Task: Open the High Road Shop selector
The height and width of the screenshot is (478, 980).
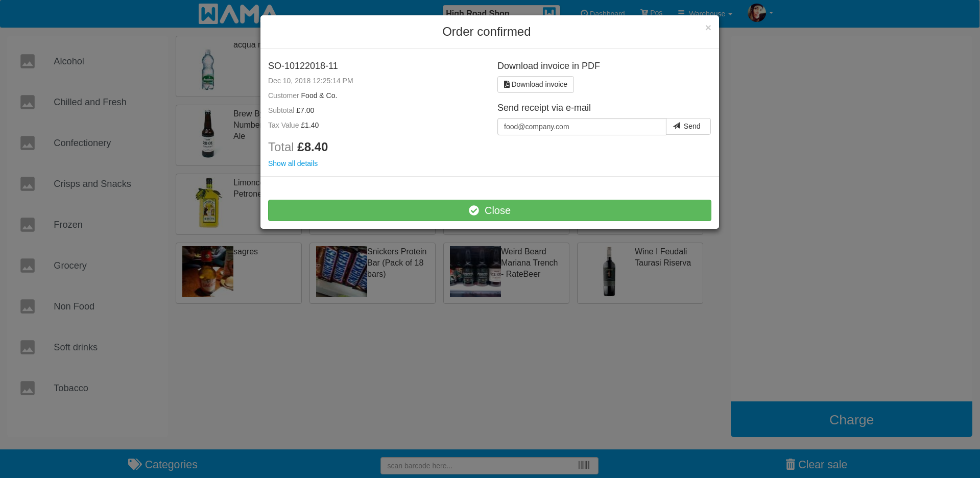Action: click(501, 13)
